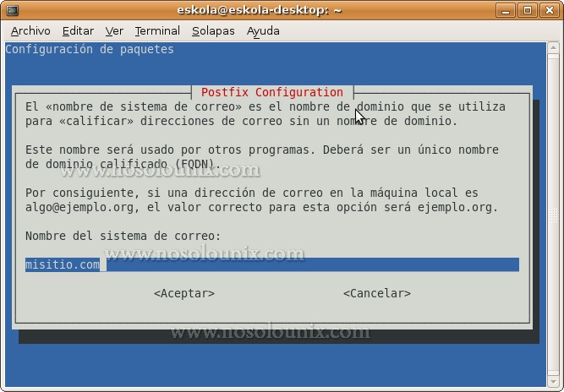Click the terminal window icon in title bar
The width and height of the screenshot is (564, 392).
point(12,10)
